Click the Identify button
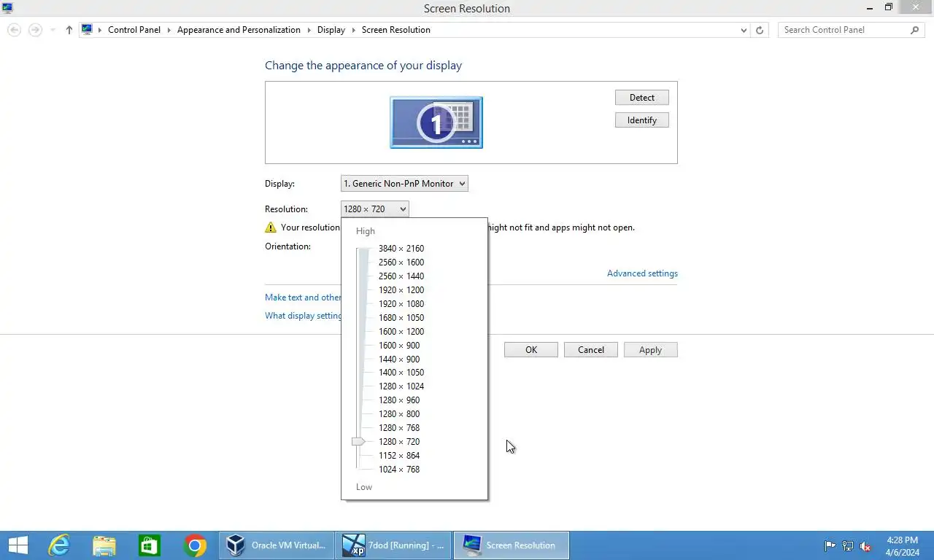This screenshot has height=560, width=934. pyautogui.click(x=642, y=120)
